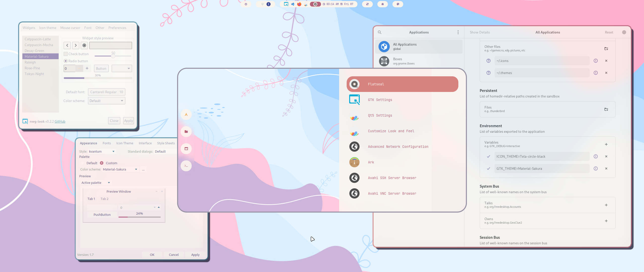Click the terminal icon in launcher sidebar
Viewport: 644px width, 272px height.
[x=186, y=166]
